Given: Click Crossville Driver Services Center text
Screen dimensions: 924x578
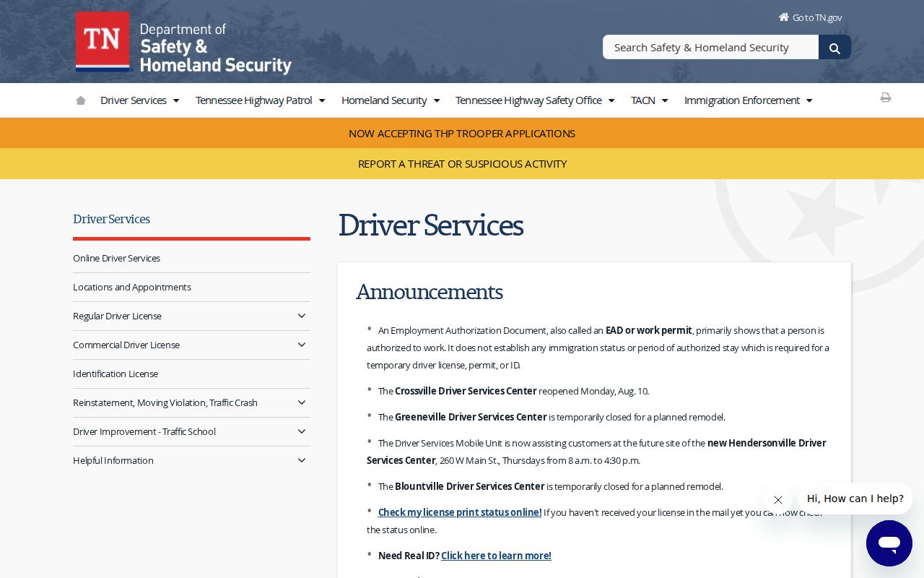Looking at the screenshot, I should [466, 391].
